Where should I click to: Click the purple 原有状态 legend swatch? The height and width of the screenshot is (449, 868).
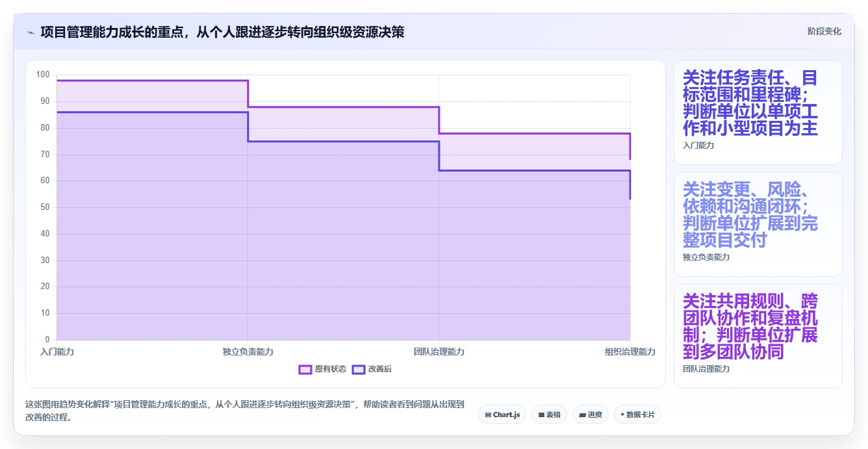tap(305, 369)
